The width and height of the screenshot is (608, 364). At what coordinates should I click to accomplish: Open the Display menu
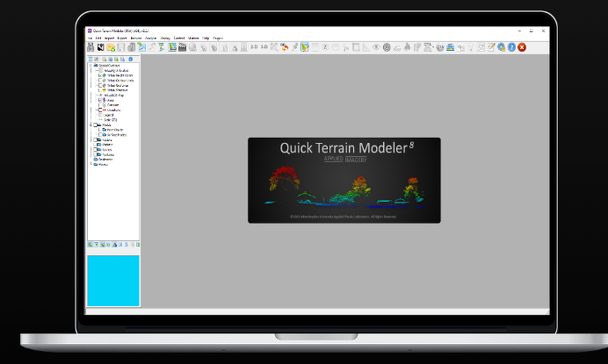[165, 38]
